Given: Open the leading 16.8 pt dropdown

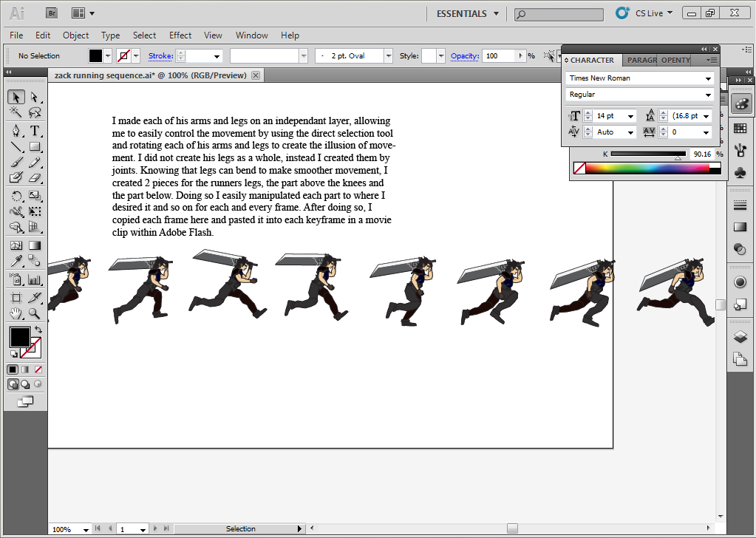Looking at the screenshot, I should (706, 117).
